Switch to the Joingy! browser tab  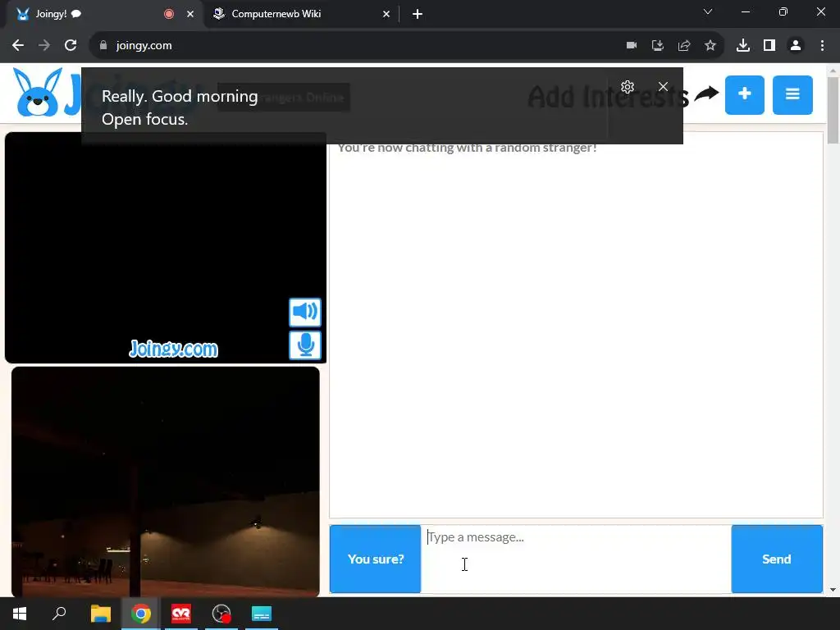pyautogui.click(x=102, y=14)
